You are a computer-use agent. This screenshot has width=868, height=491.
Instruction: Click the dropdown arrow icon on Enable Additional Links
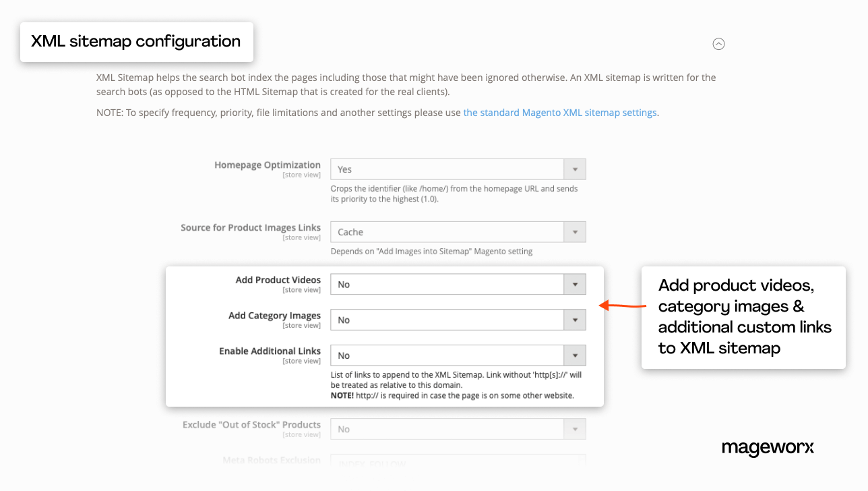[x=575, y=355]
